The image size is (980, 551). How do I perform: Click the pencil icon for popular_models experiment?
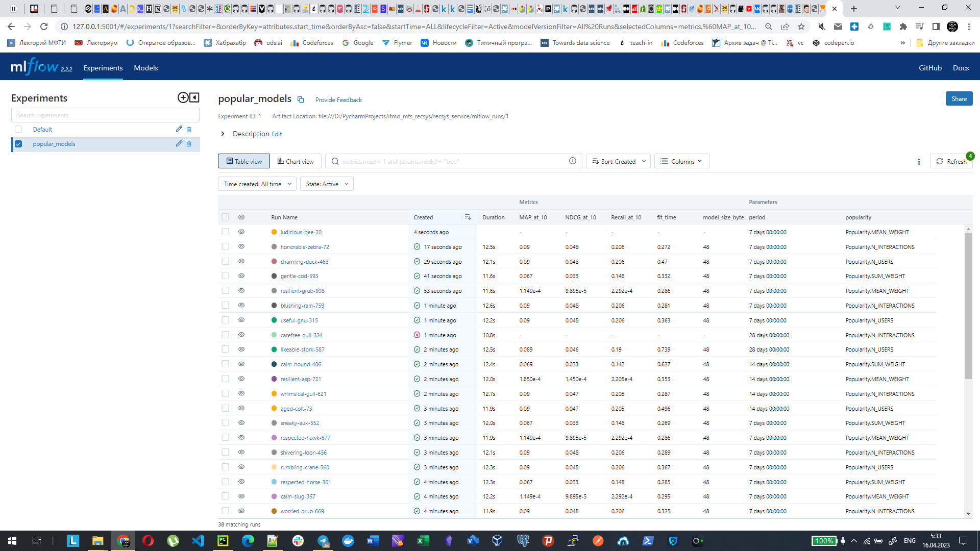(x=179, y=144)
